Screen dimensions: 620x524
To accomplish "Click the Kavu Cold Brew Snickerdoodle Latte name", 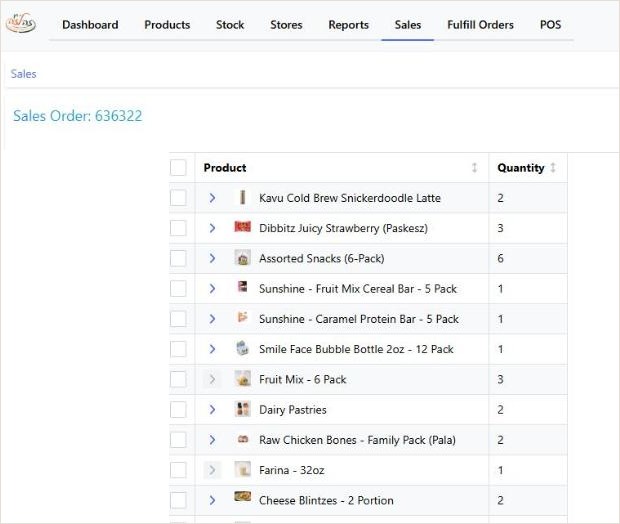I will click(350, 198).
